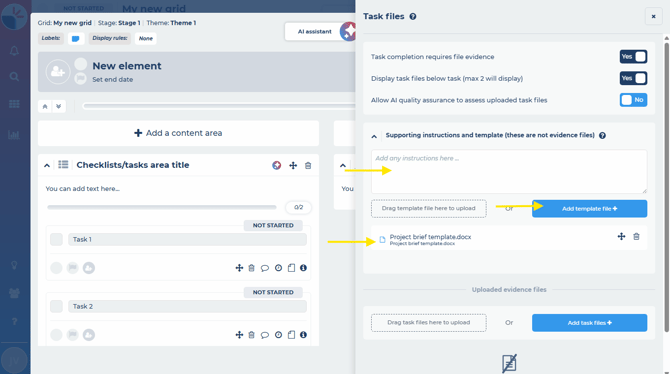Click Add a content area
670x374 pixels.
[x=178, y=133]
